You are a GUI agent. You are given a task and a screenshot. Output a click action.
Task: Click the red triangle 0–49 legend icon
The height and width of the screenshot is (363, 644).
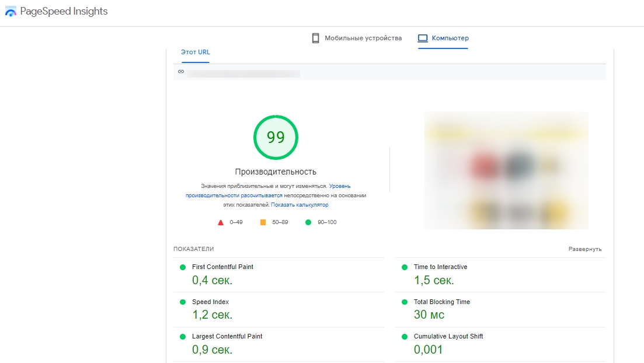pos(221,222)
